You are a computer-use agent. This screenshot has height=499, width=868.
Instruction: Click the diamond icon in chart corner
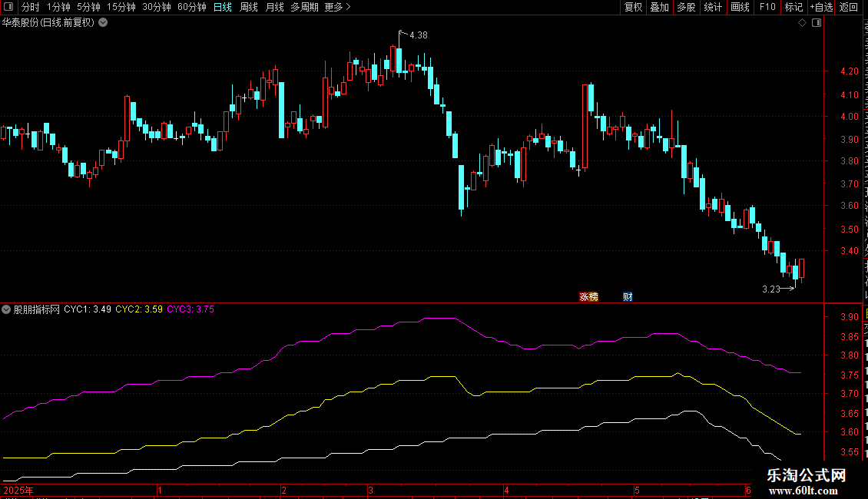pos(802,23)
